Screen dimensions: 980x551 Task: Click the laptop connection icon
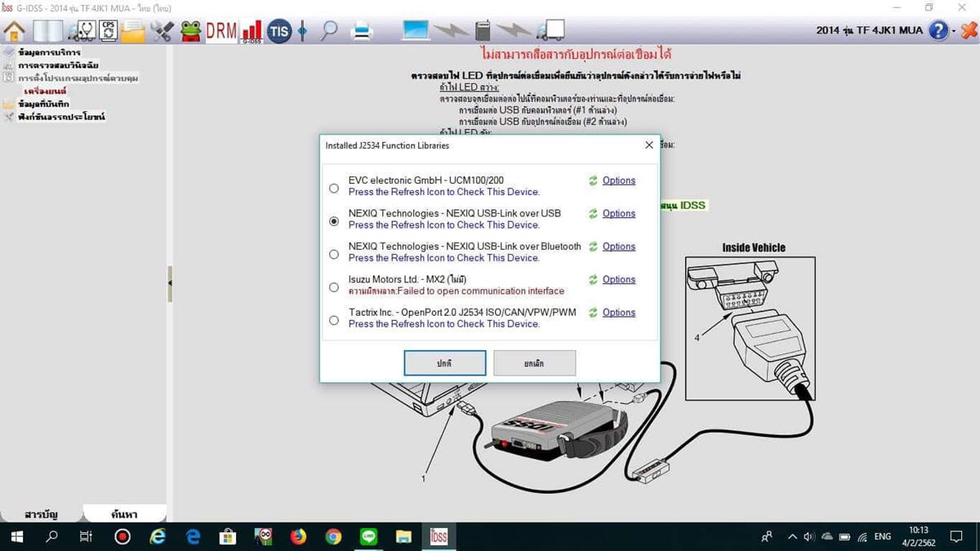coord(416,31)
